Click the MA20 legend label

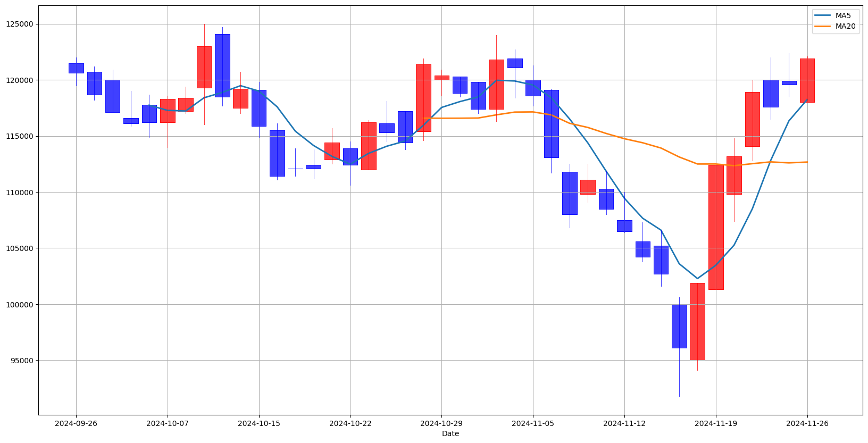point(846,27)
